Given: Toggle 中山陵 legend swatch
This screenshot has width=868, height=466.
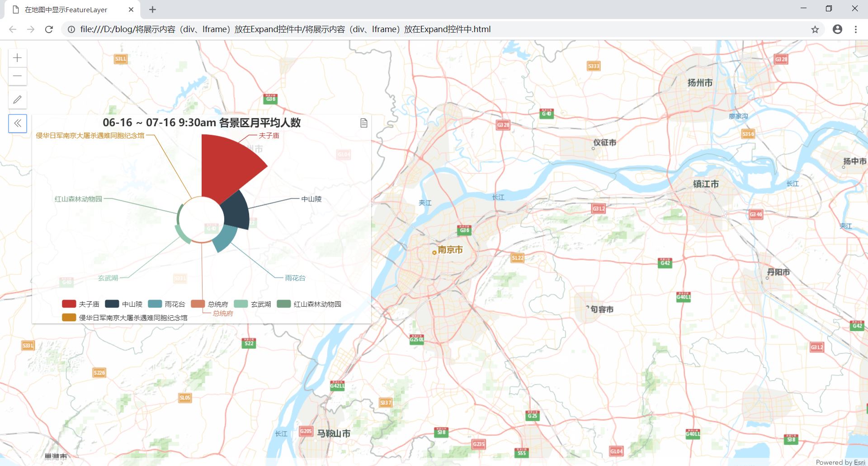Looking at the screenshot, I should coord(112,304).
